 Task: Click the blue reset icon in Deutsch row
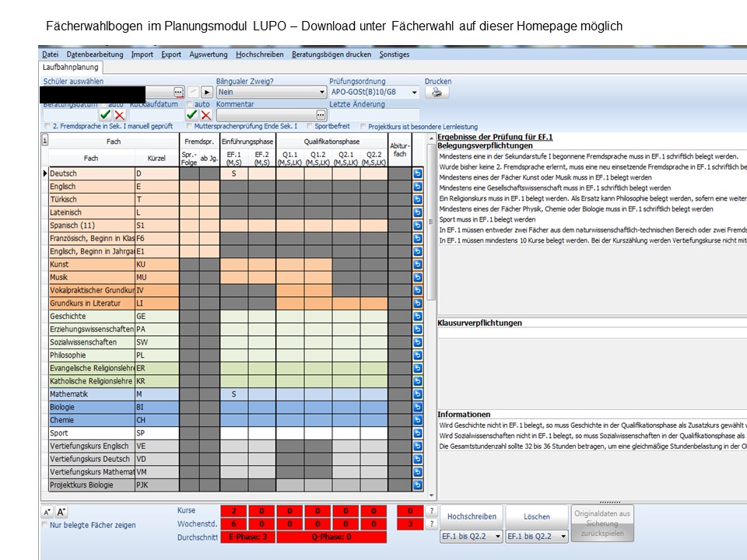pyautogui.click(x=417, y=174)
